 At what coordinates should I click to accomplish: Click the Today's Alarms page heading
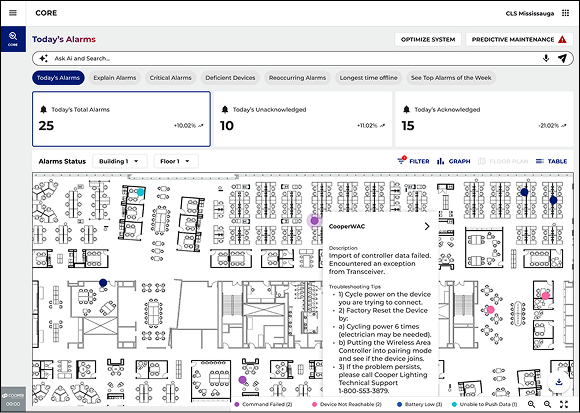click(x=64, y=39)
